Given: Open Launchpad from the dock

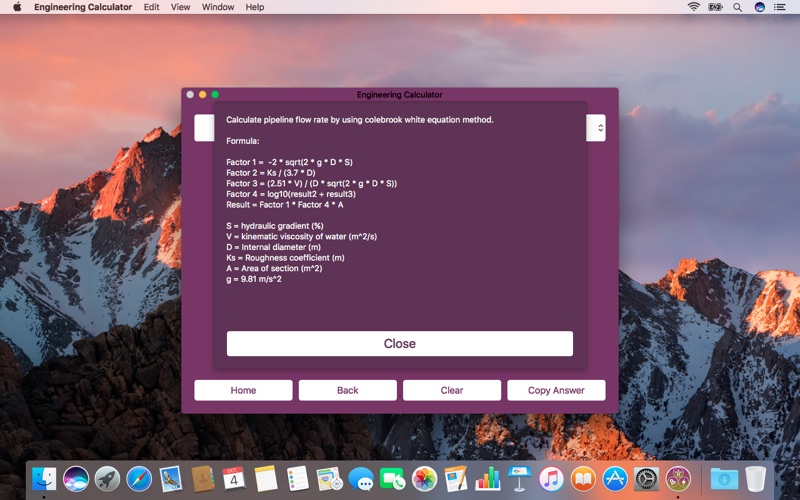Looking at the screenshot, I should (x=107, y=479).
